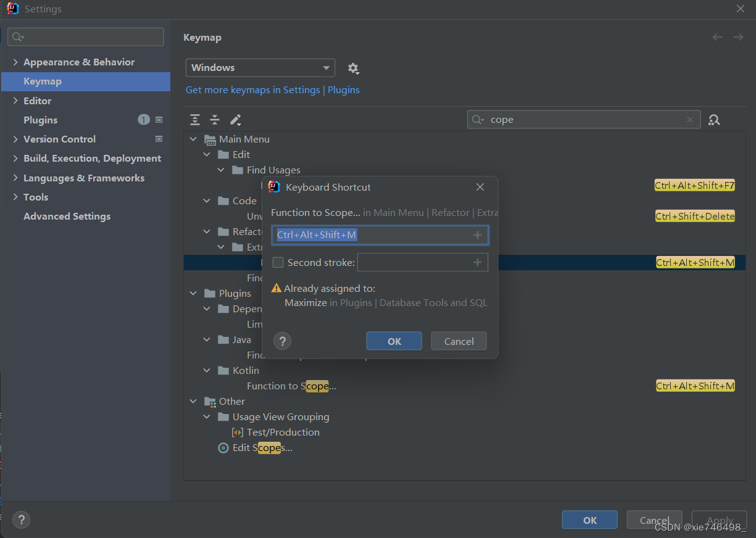Open Find Actions by Shortcut search
756x538 pixels.
click(x=714, y=119)
